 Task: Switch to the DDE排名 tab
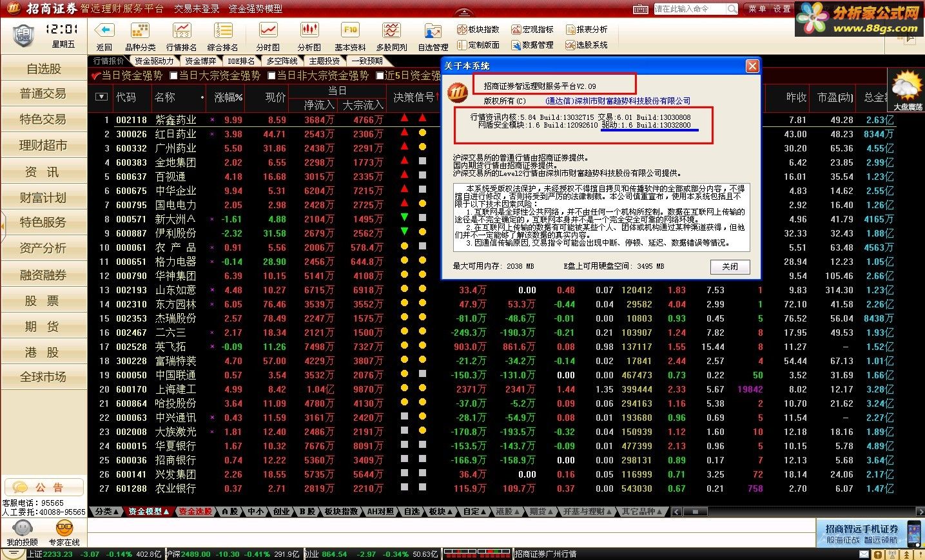[x=242, y=61]
